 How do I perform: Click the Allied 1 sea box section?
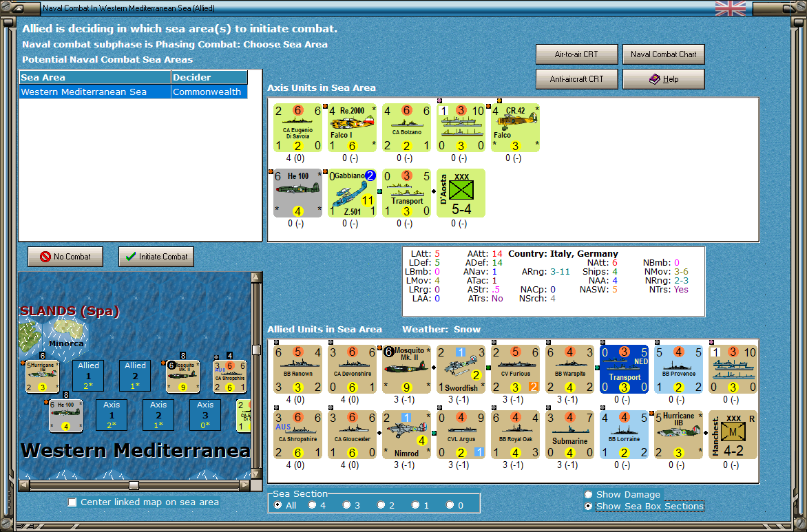[89, 376]
